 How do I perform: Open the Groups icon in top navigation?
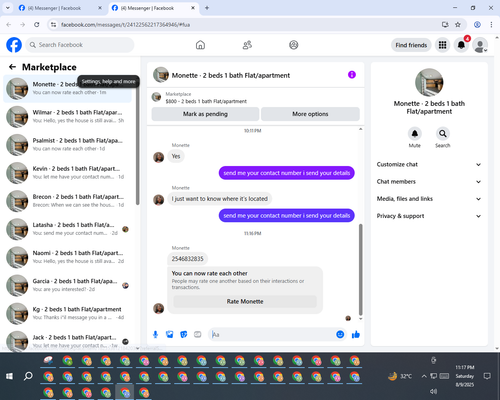pyautogui.click(x=294, y=45)
